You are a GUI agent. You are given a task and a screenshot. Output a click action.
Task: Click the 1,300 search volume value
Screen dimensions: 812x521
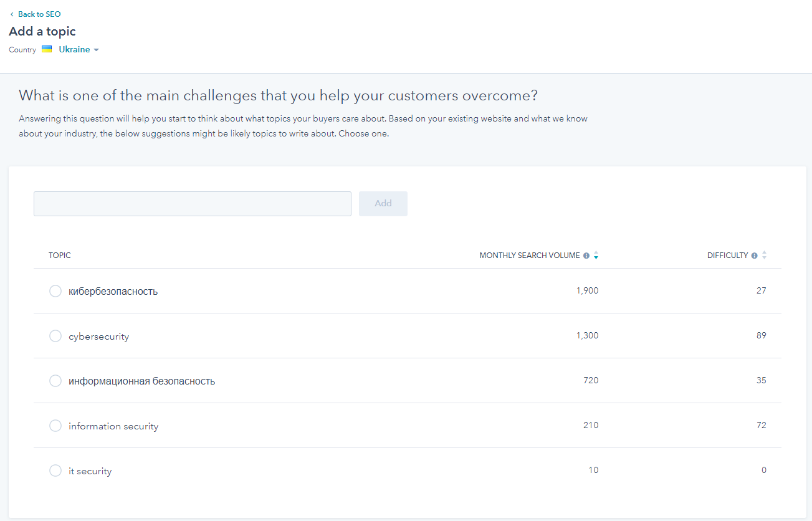[587, 335]
